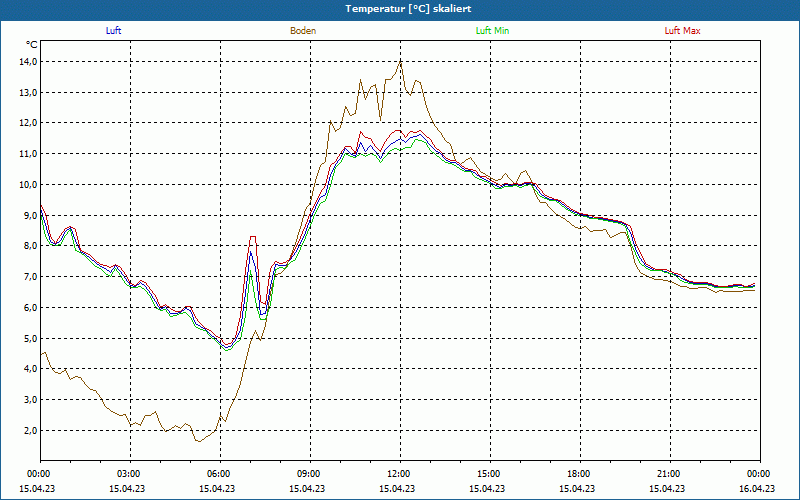This screenshot has width=800, height=500.
Task: Click the 12,0 value on the temperature axis
Action: coord(29,123)
